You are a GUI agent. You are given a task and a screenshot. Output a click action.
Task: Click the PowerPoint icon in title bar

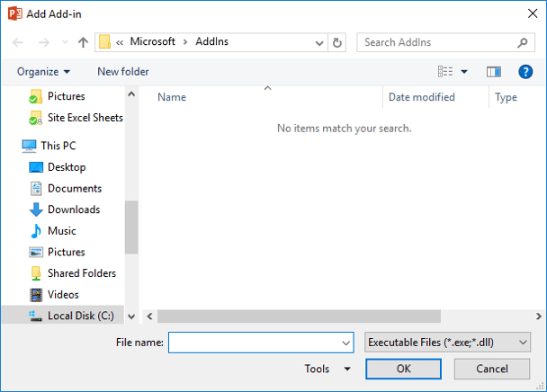[15, 14]
